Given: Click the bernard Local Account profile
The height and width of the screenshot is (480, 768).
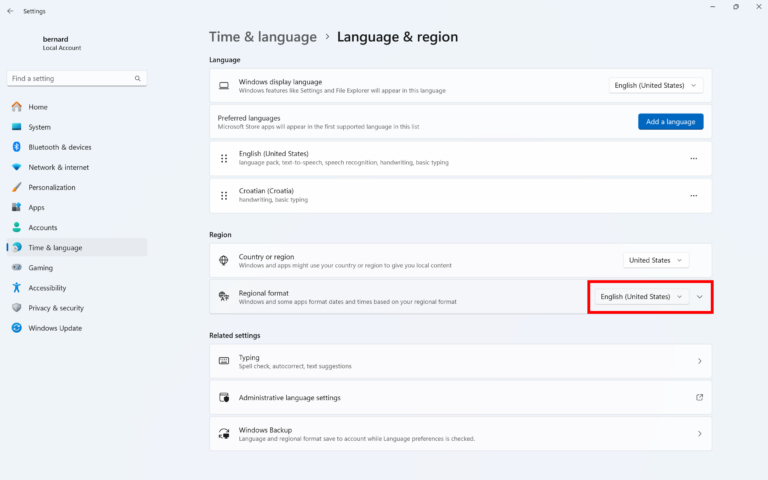Looking at the screenshot, I should [x=61, y=43].
